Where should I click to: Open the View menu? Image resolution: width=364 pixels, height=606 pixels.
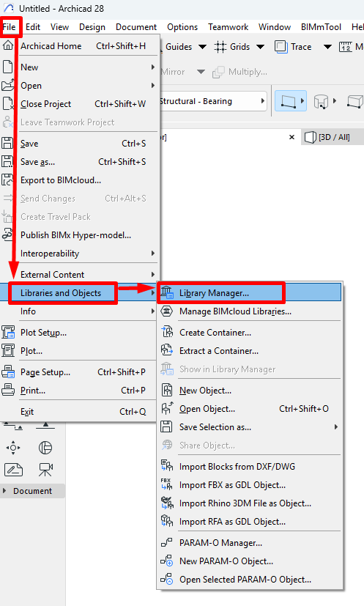59,27
